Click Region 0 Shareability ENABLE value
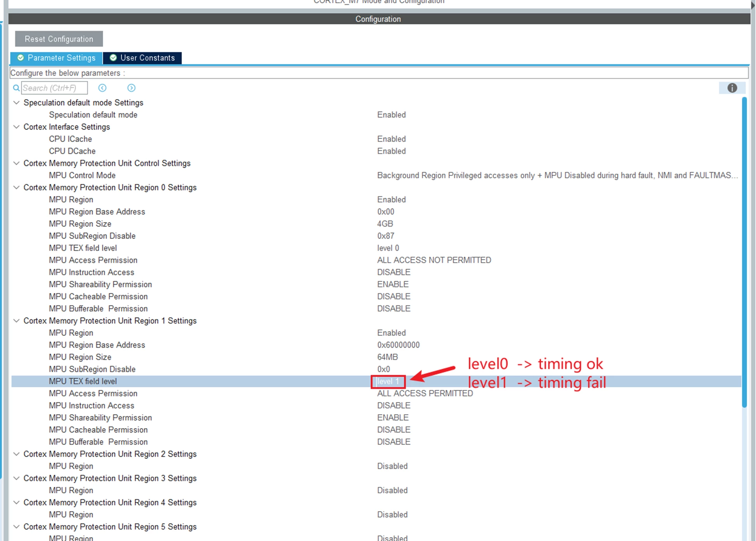 (x=393, y=284)
